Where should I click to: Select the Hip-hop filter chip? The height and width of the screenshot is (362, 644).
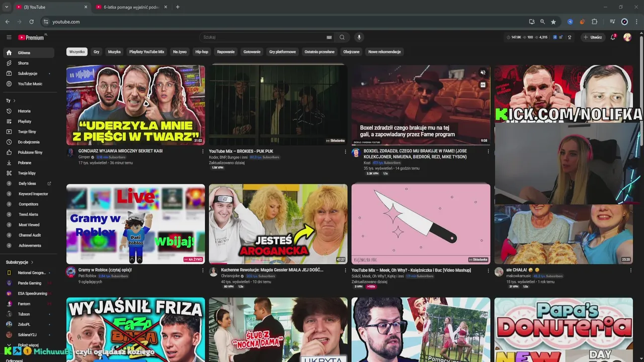[x=202, y=52]
